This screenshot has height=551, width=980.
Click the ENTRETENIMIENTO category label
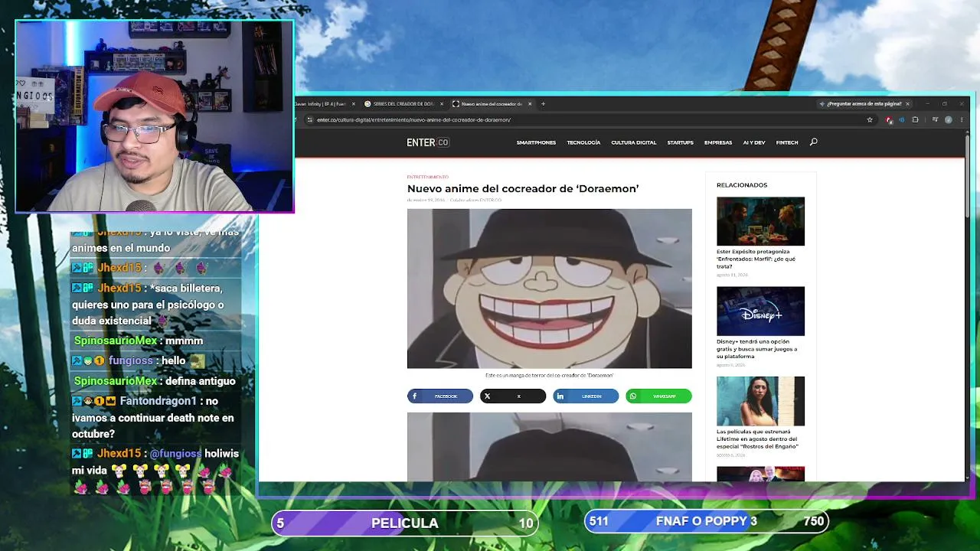(428, 177)
